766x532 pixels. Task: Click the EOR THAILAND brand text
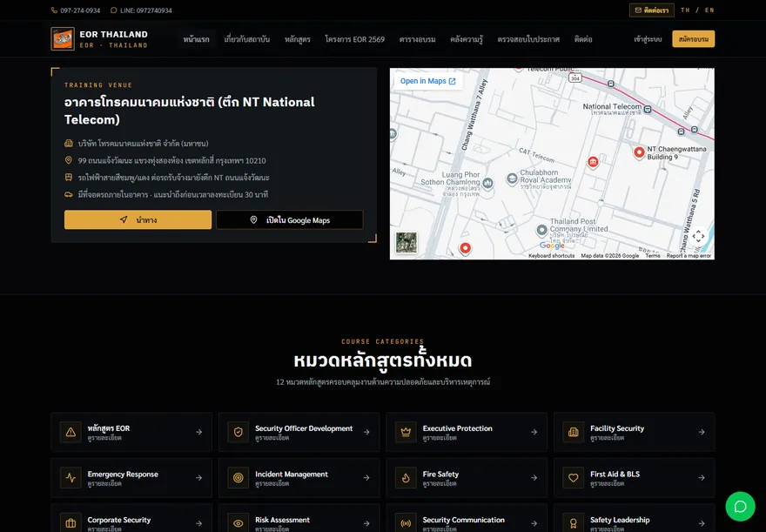[x=113, y=34]
